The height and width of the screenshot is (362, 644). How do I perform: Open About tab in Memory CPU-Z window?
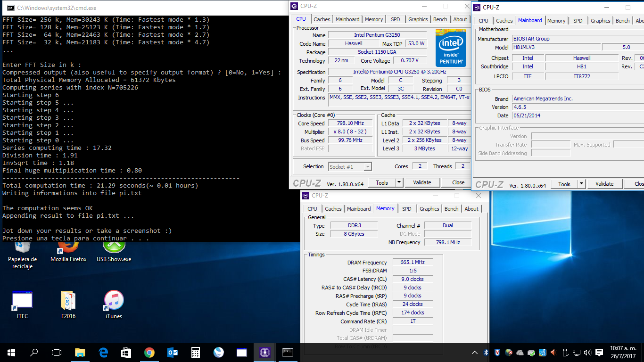coord(471,209)
